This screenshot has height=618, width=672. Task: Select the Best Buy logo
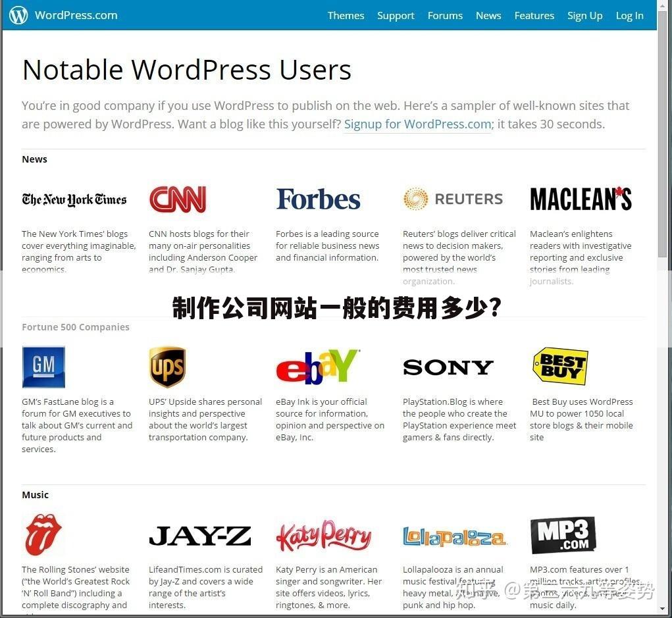(560, 366)
